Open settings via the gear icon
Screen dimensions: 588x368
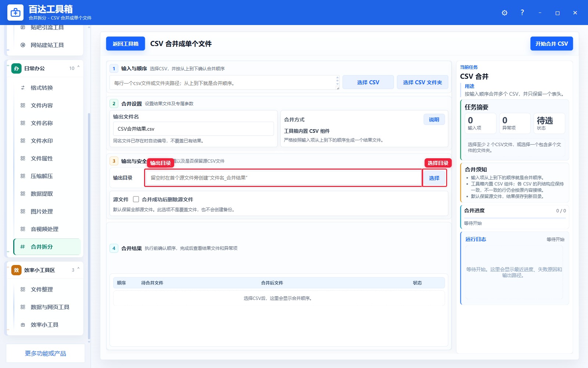click(505, 13)
